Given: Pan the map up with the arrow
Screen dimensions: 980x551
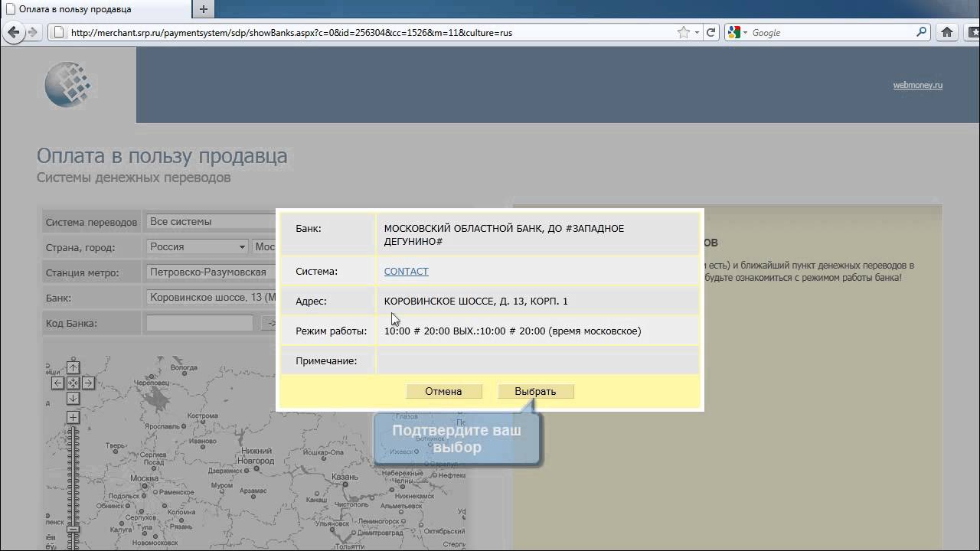Looking at the screenshot, I should click(73, 367).
